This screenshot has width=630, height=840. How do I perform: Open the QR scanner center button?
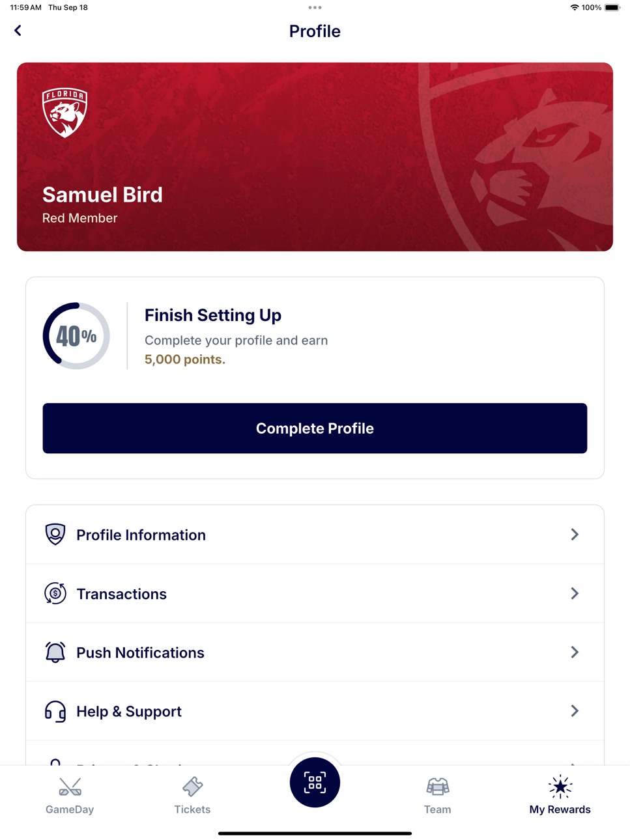[315, 782]
